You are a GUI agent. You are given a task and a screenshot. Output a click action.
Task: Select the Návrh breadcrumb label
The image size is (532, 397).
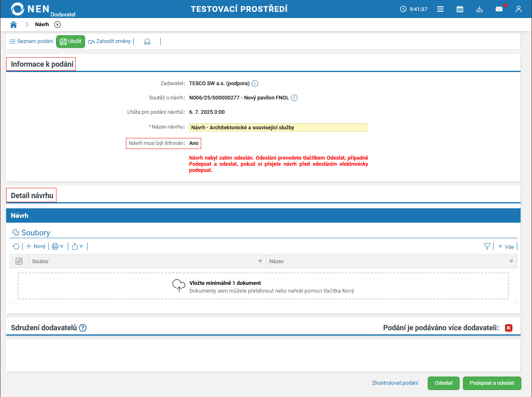42,25
